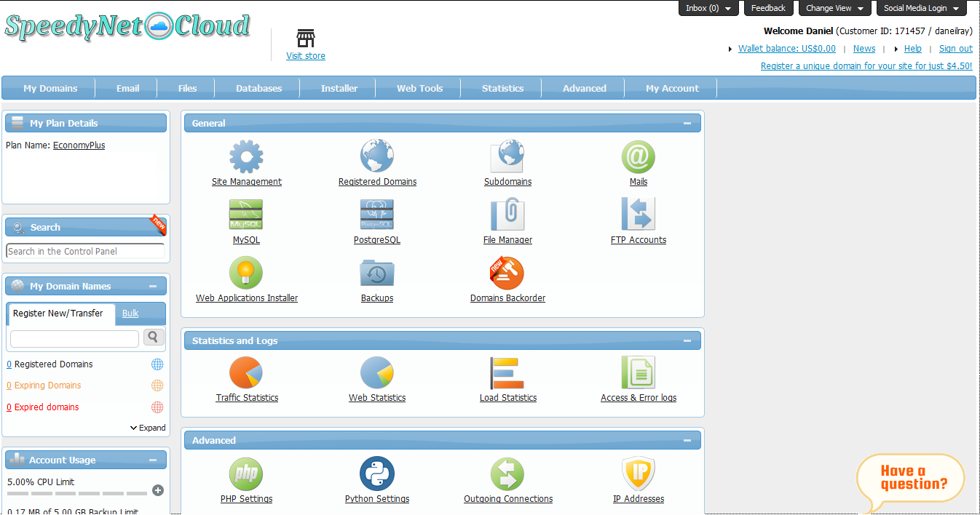The width and height of the screenshot is (980, 515).
Task: Open the FTP Accounts icon
Action: point(639,215)
